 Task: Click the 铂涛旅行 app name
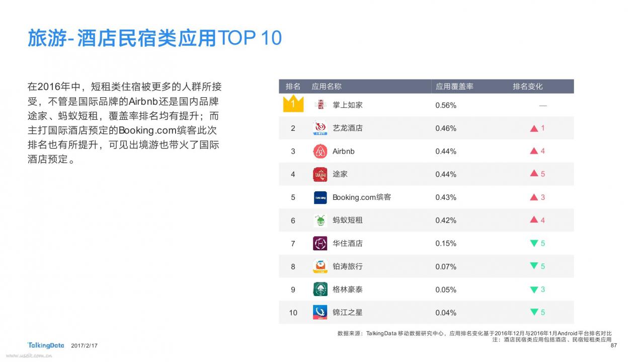pos(348,266)
